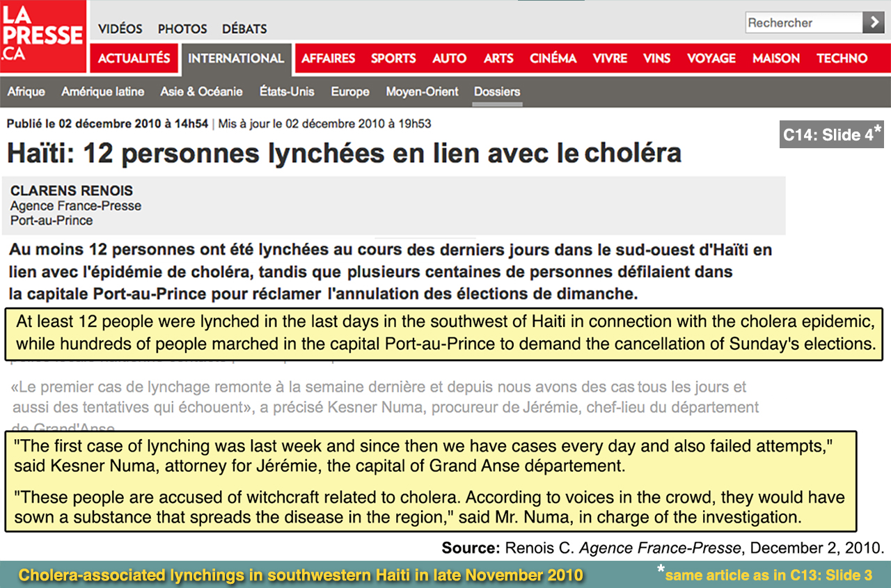Open the Vidéos link

(x=120, y=29)
